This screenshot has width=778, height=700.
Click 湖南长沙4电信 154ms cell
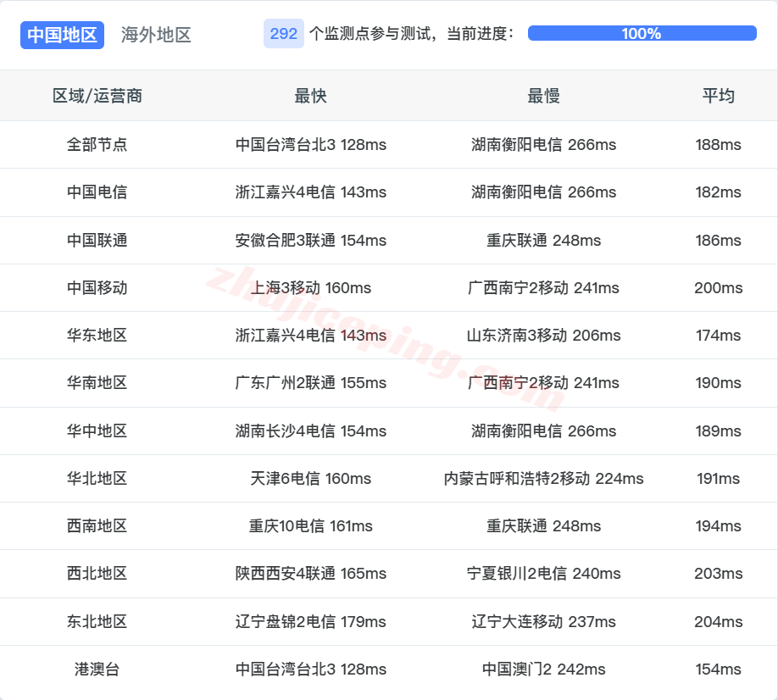click(x=310, y=431)
